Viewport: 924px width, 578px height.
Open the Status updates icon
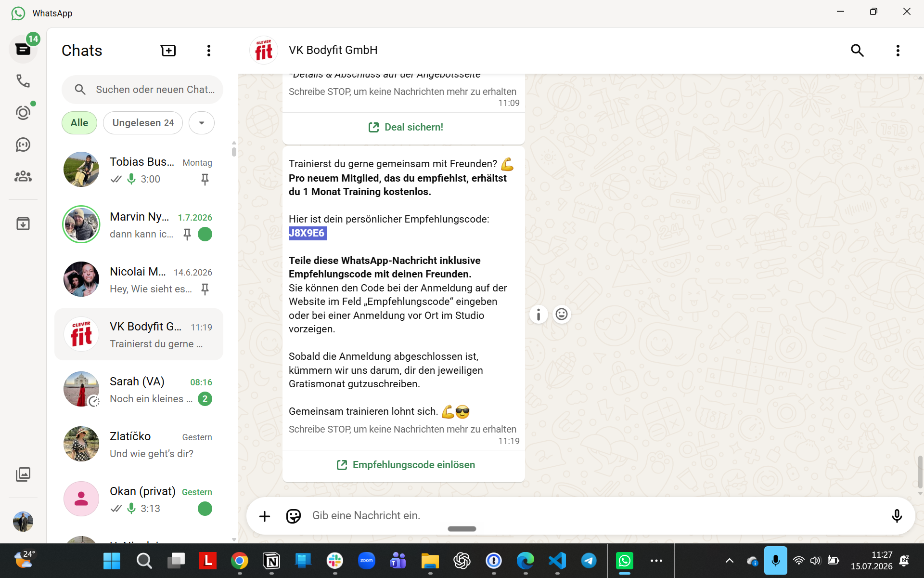[x=23, y=113]
